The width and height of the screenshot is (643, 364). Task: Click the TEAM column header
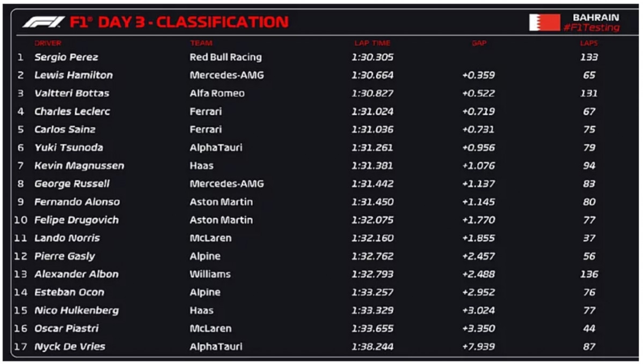201,43
